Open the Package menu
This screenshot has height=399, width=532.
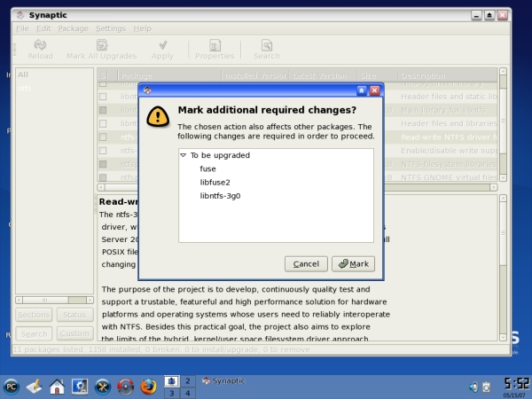[73, 28]
